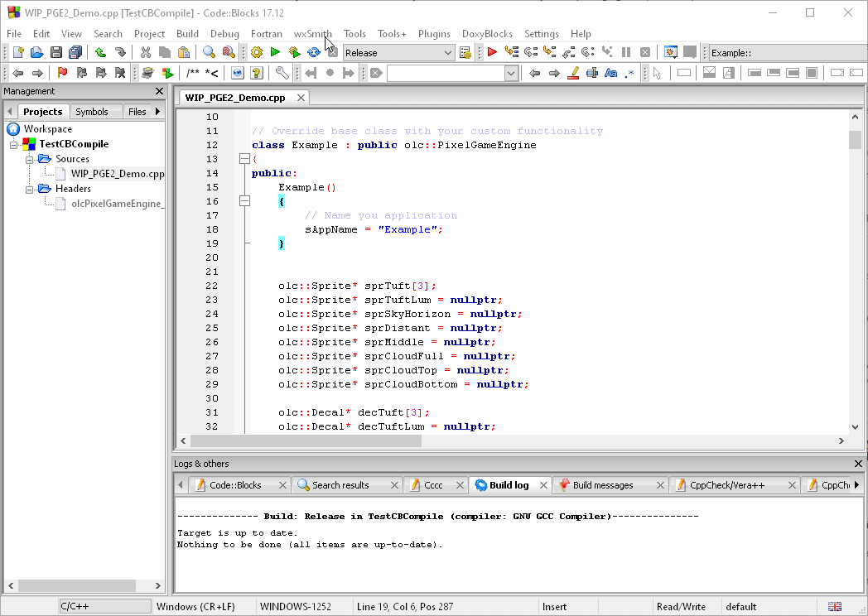Viewport: 868px width, 616px height.
Task: Click the Find magnifier icon
Action: [210, 52]
